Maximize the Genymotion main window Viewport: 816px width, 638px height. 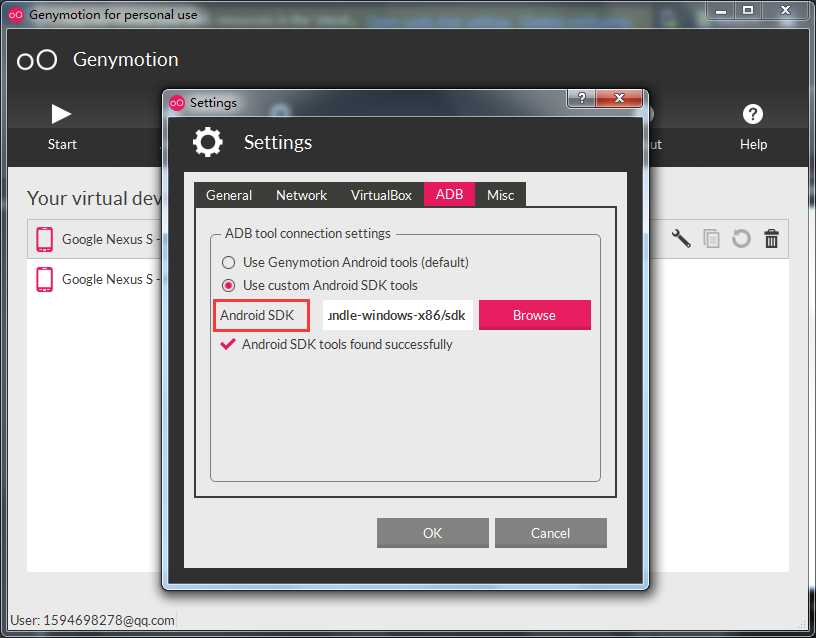(x=748, y=10)
